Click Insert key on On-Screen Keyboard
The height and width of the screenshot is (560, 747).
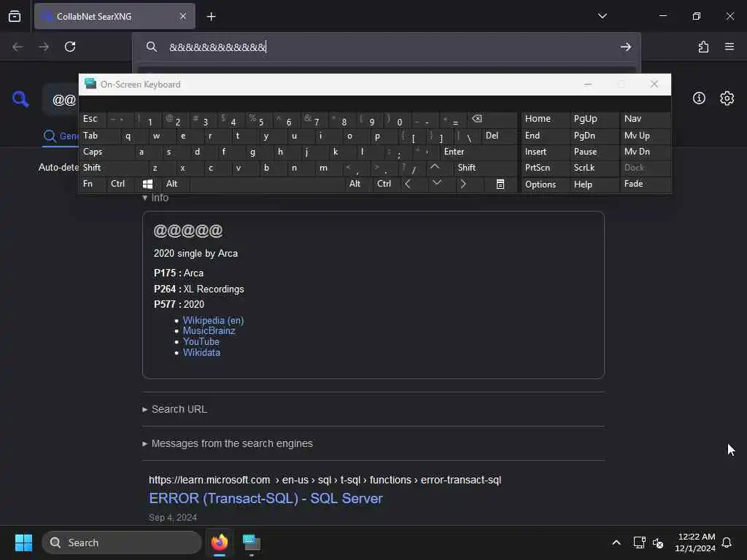pos(546,152)
